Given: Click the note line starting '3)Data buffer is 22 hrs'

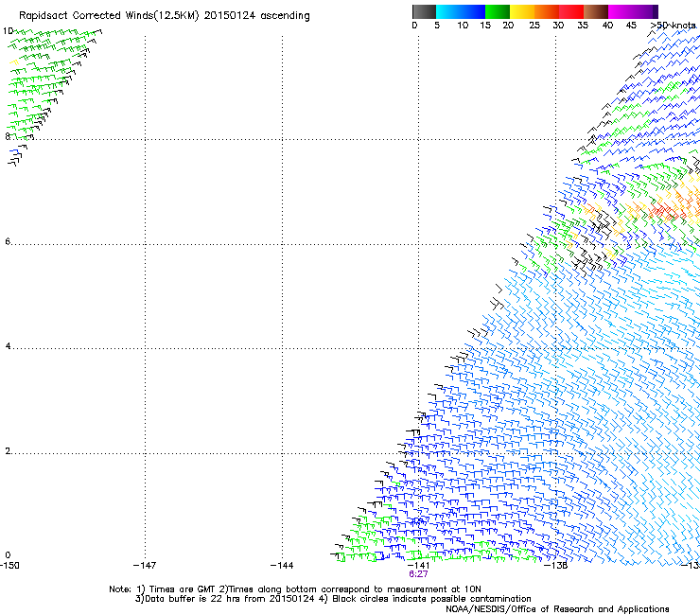Looking at the screenshot, I should 333,599.
